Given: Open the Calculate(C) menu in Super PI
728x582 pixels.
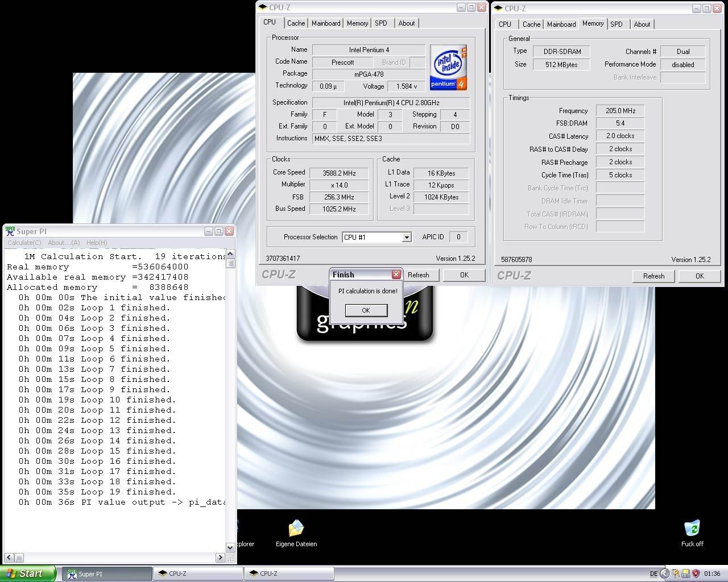Looking at the screenshot, I should coord(24,243).
